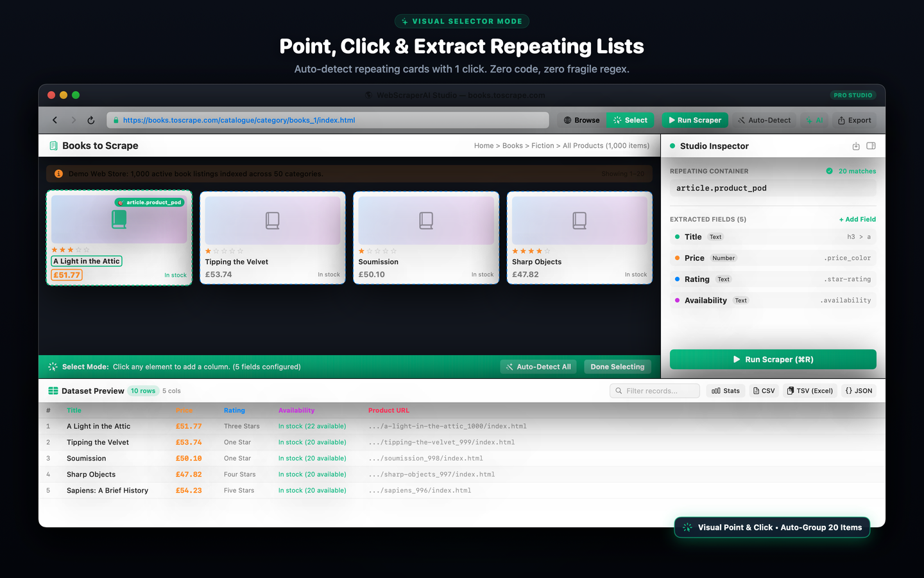Click the Availability column header
The image size is (924, 578).
point(296,410)
